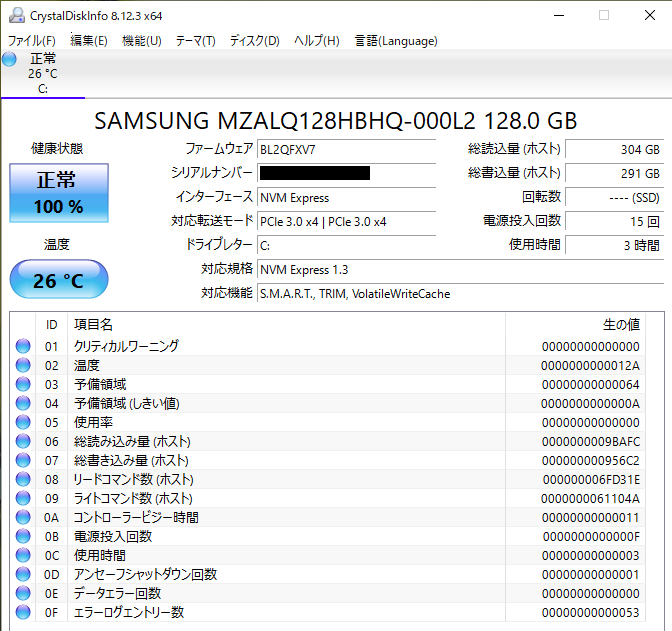This screenshot has height=631, width=672.
Task: Click the PCIe 3.0 x4 transfer mode field
Action: [x=346, y=221]
